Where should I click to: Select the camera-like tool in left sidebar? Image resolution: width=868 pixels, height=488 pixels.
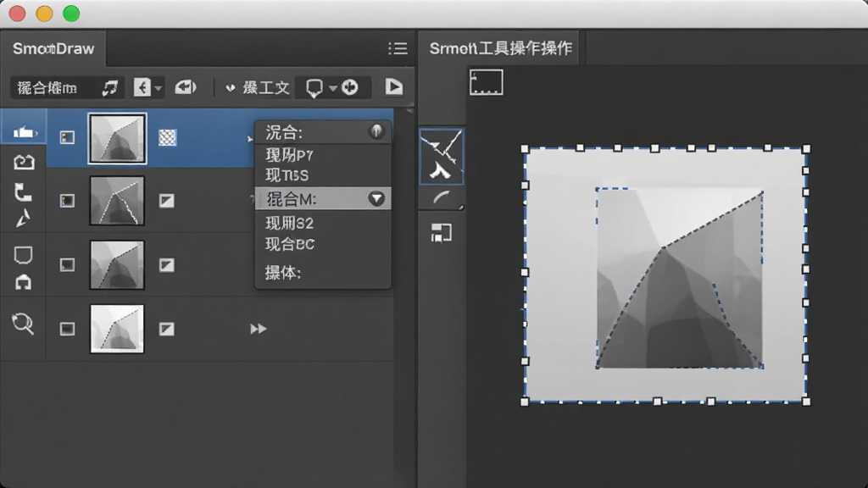[23, 162]
